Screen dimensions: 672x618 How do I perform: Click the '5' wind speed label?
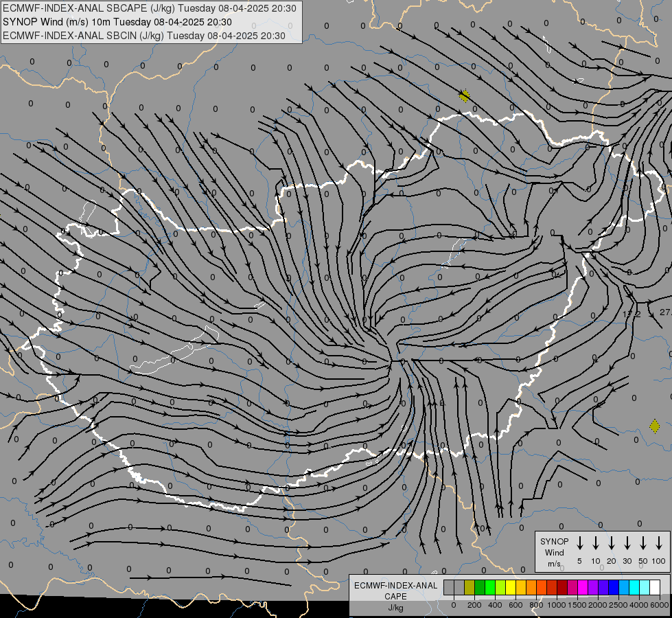pyautogui.click(x=579, y=561)
